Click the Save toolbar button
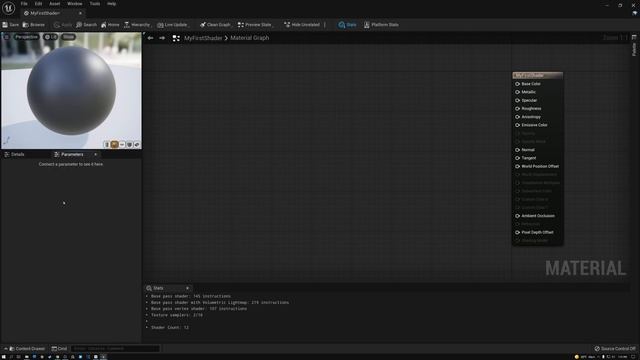 (11, 25)
